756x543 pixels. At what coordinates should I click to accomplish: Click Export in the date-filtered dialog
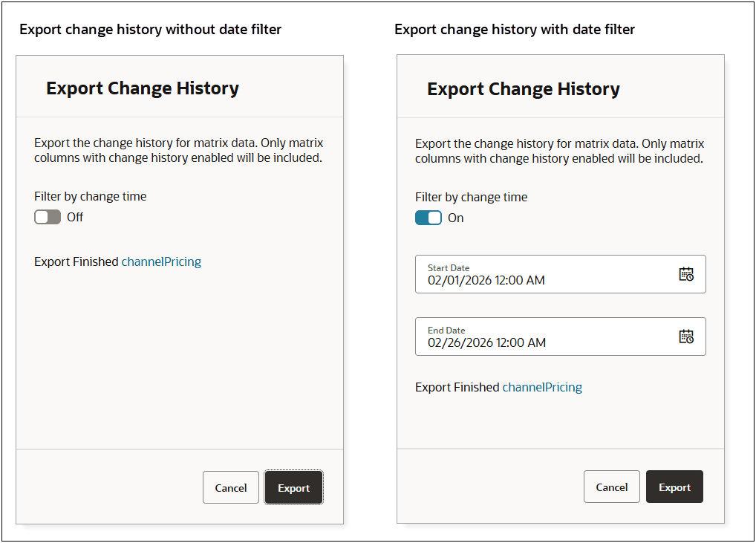(674, 487)
